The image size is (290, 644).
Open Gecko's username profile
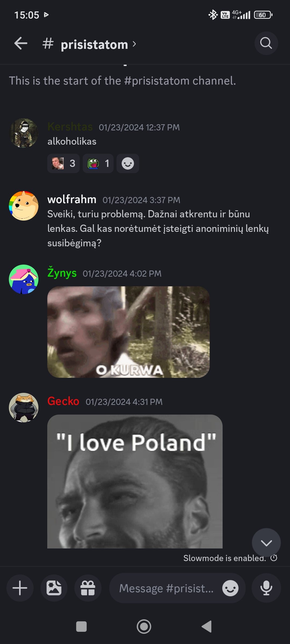tap(63, 401)
